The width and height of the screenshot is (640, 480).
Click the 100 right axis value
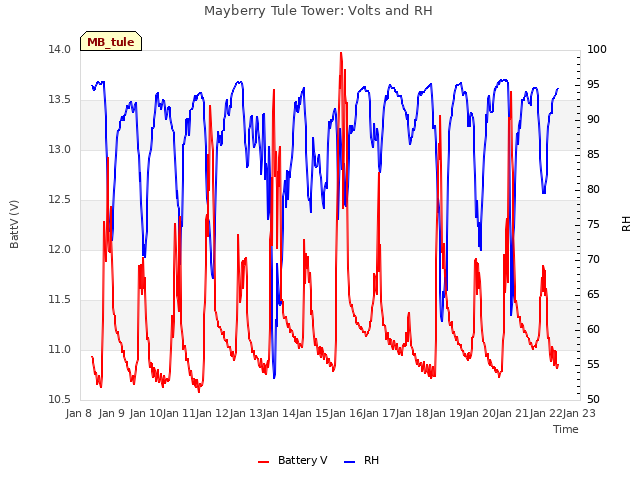point(596,49)
